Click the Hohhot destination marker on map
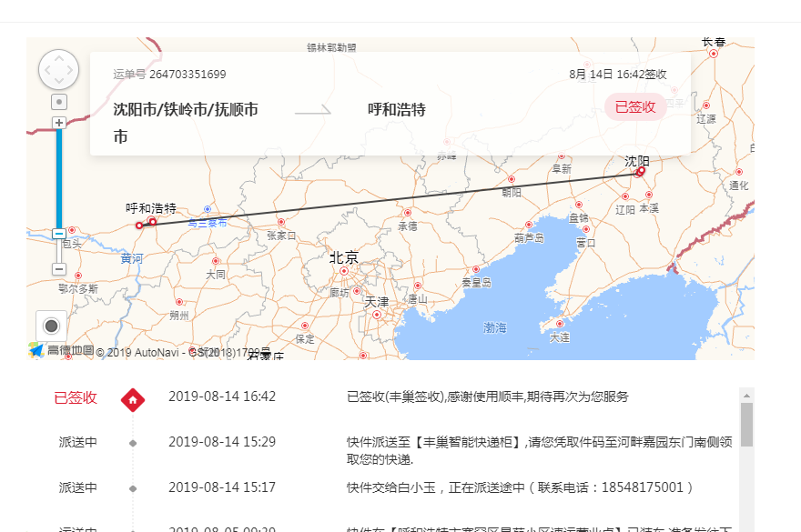The width and height of the screenshot is (801, 532). pyautogui.click(x=152, y=221)
